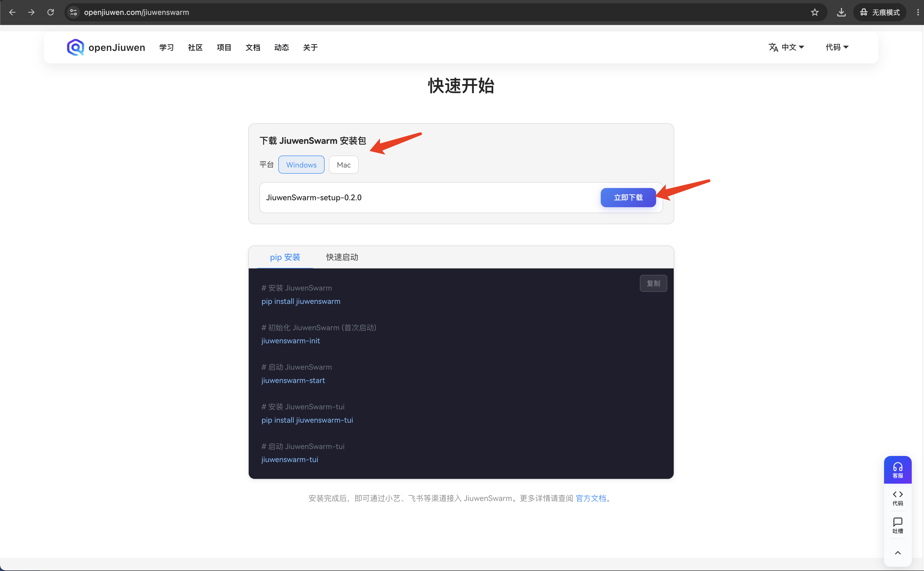Click the jiuwenswarm-init command line
Viewport: 924px width, 571px height.
(290, 341)
